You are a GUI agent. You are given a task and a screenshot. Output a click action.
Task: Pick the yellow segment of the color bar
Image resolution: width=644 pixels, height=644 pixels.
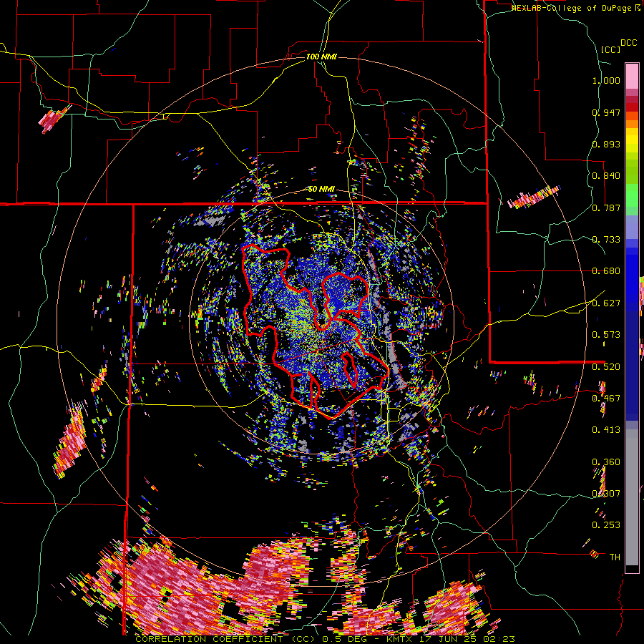(632, 140)
